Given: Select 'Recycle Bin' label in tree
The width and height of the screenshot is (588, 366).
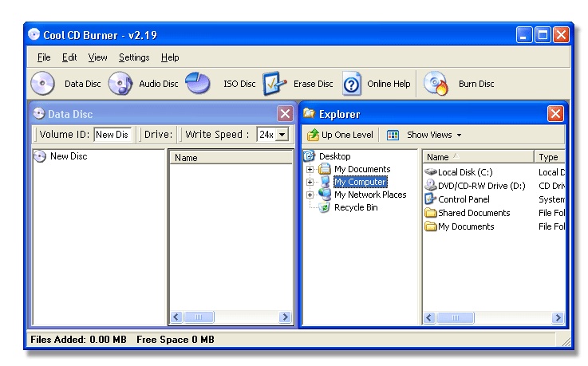Looking at the screenshot, I should (x=356, y=207).
